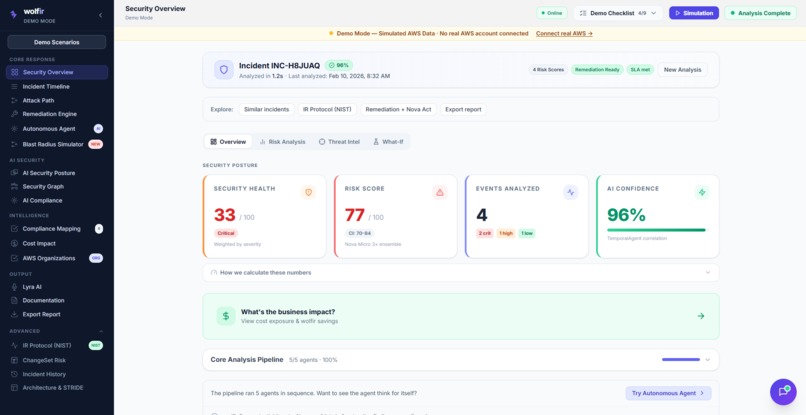
Task: Switch to the Threat Intel tab
Action: (x=339, y=142)
